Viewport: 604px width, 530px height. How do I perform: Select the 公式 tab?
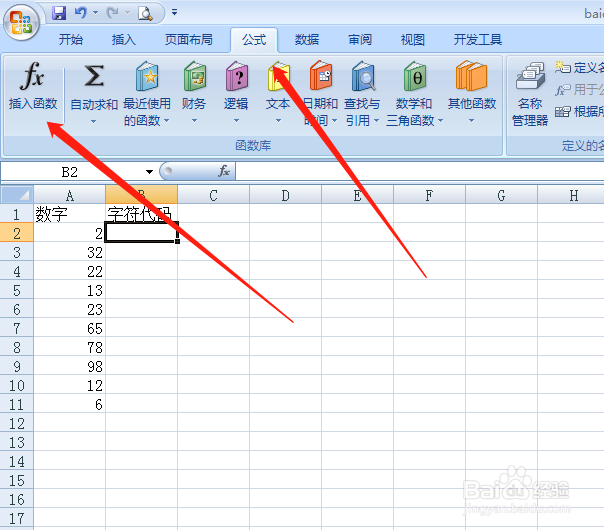254,39
